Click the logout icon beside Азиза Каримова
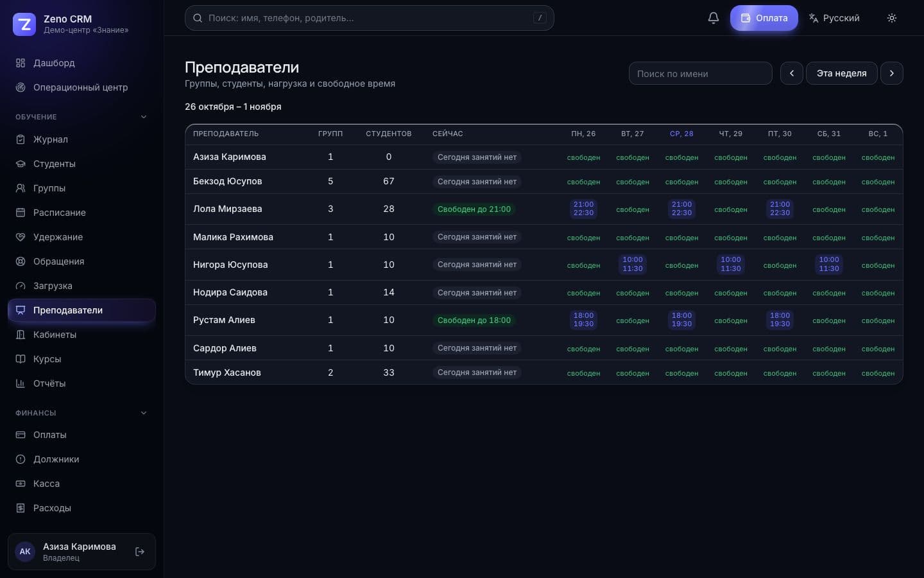 click(x=140, y=552)
